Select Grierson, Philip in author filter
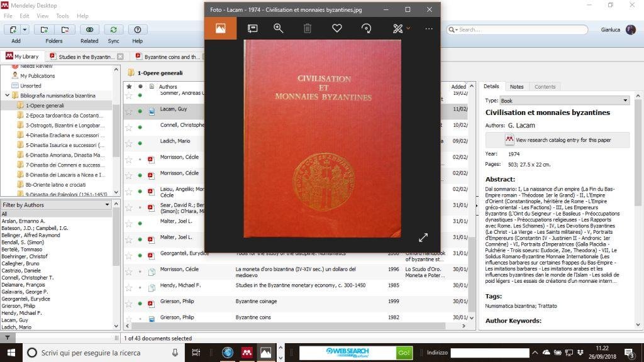 coord(18,305)
